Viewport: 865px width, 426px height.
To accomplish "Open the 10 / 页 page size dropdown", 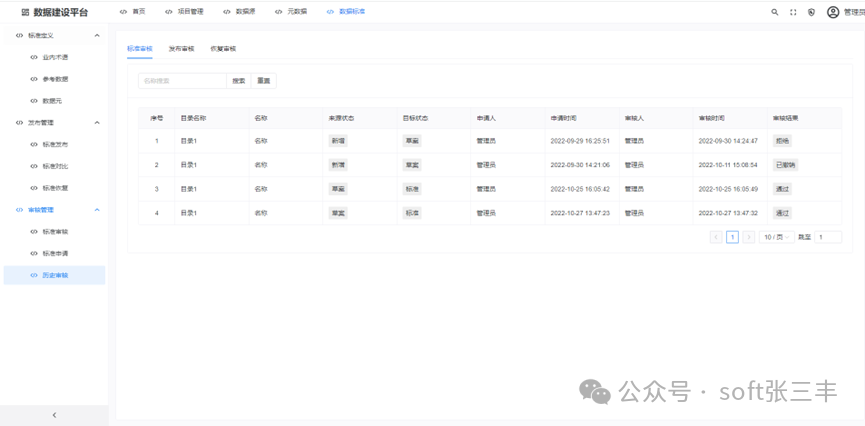I will (x=777, y=237).
